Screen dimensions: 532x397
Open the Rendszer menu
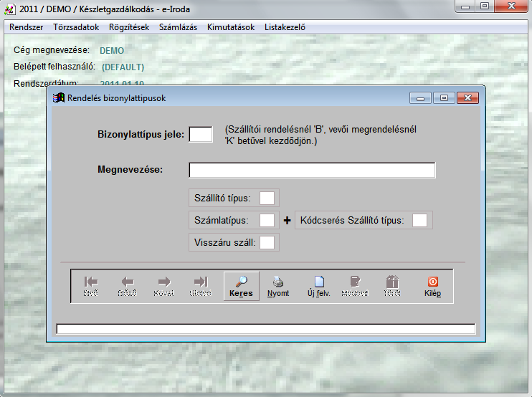[x=27, y=27]
